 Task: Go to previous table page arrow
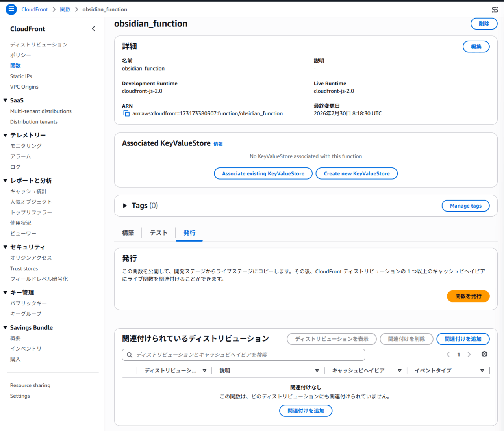448,355
